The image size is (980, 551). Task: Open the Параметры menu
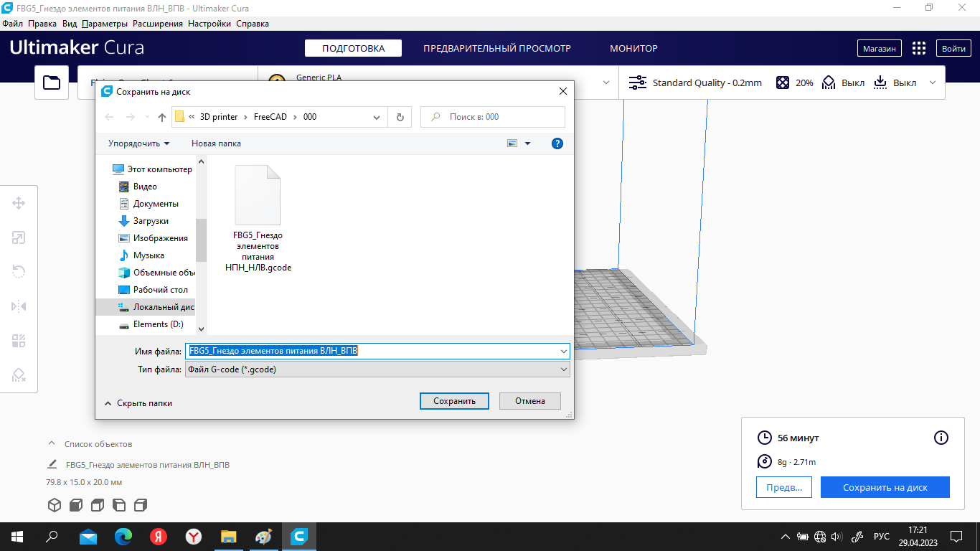pyautogui.click(x=105, y=24)
